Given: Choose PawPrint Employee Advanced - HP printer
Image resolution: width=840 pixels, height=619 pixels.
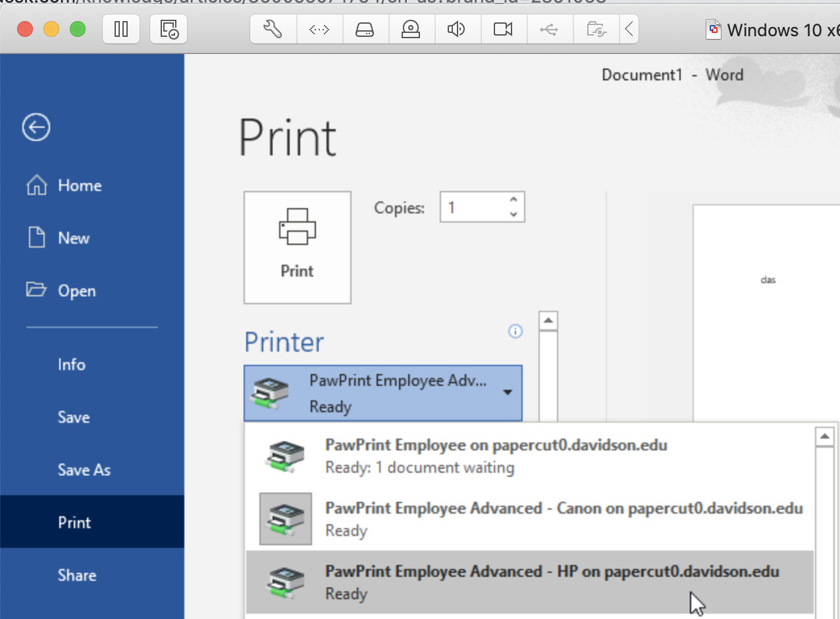Looking at the screenshot, I should tap(530, 582).
